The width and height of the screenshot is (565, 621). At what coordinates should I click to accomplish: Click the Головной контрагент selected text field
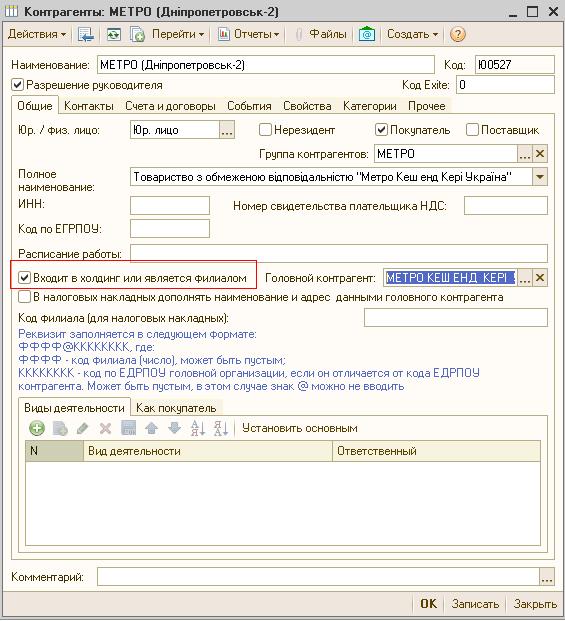450,278
